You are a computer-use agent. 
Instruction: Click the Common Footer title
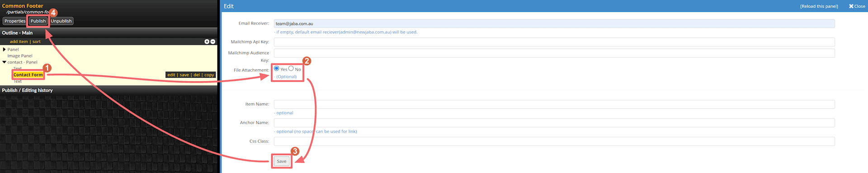(23, 6)
